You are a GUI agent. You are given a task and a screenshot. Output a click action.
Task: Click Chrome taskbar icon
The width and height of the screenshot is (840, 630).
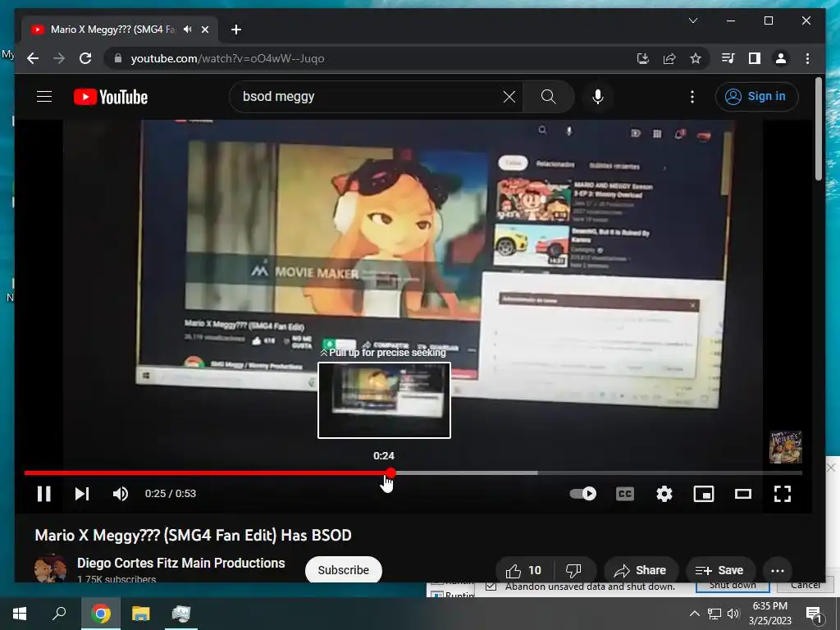(100, 614)
